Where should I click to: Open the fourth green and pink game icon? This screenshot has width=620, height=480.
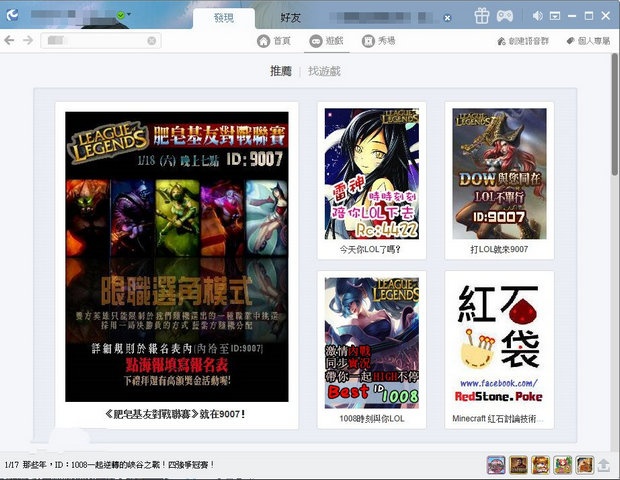pos(562,465)
